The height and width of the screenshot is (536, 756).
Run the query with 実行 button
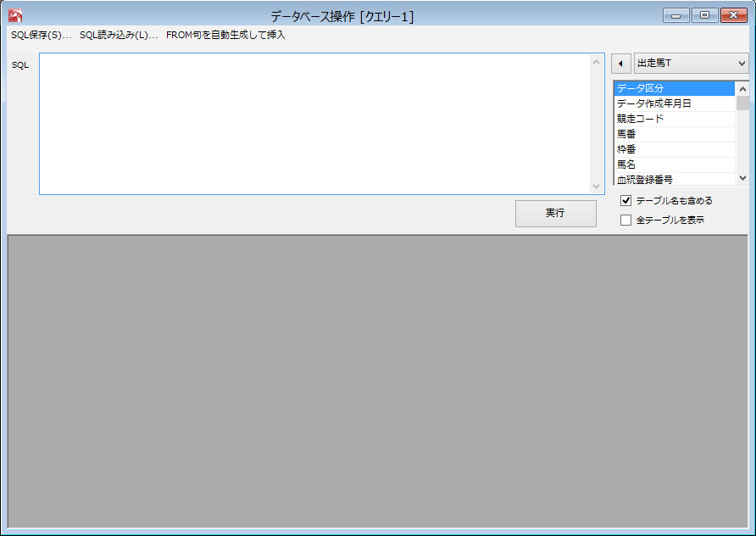point(555,213)
